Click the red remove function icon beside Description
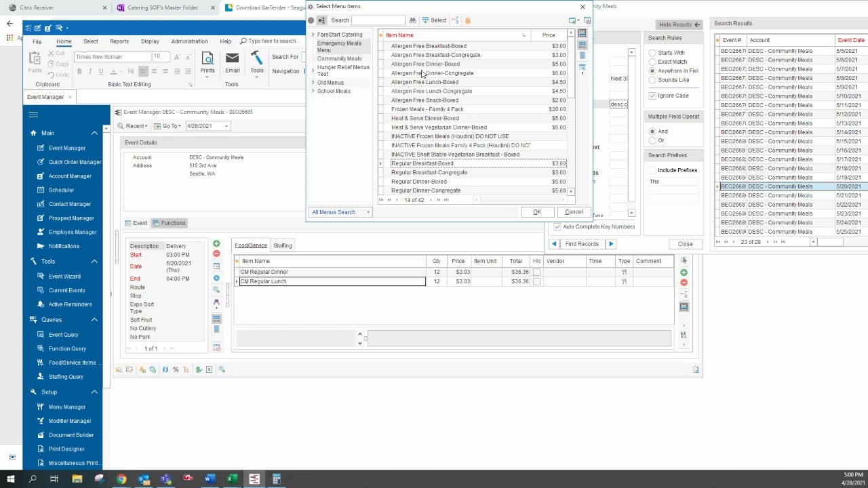868x488 pixels. [216, 253]
